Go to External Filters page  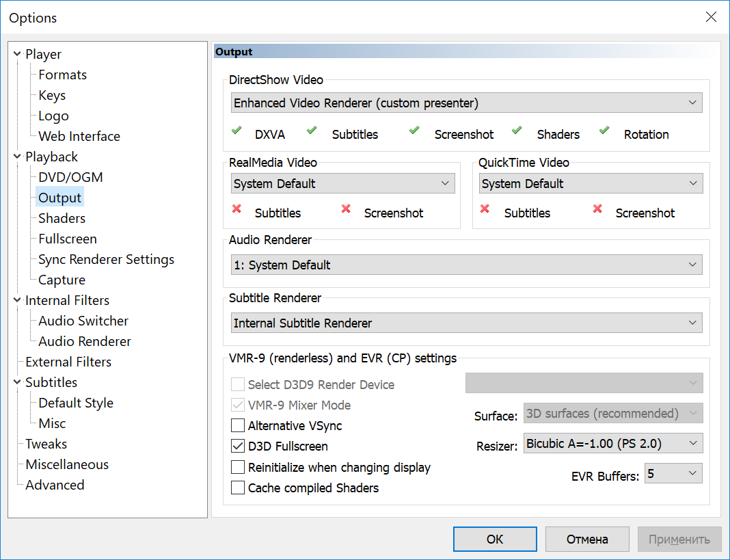coord(68,362)
